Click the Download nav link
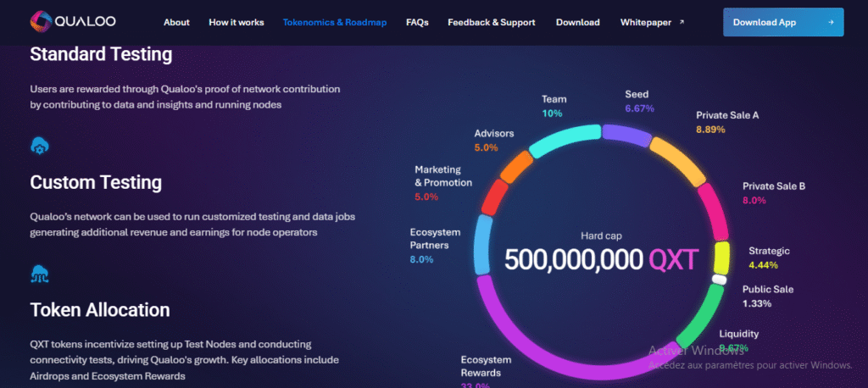868x388 pixels. pos(577,22)
